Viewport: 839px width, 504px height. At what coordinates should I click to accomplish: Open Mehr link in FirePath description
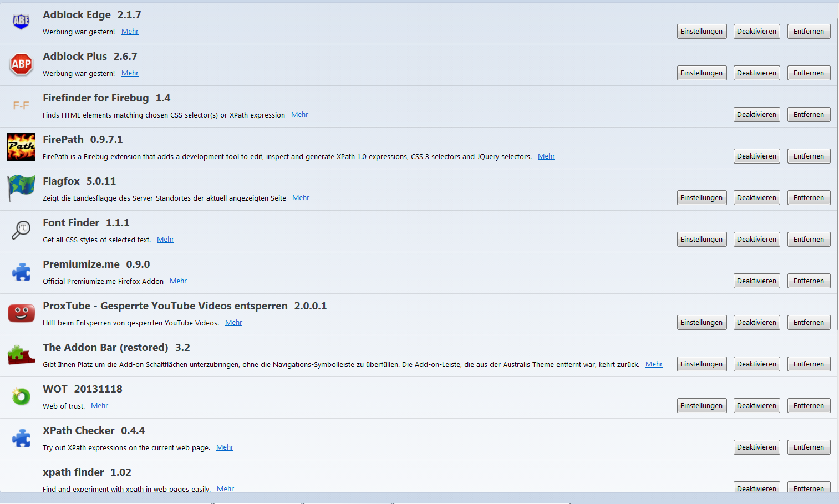click(x=546, y=156)
